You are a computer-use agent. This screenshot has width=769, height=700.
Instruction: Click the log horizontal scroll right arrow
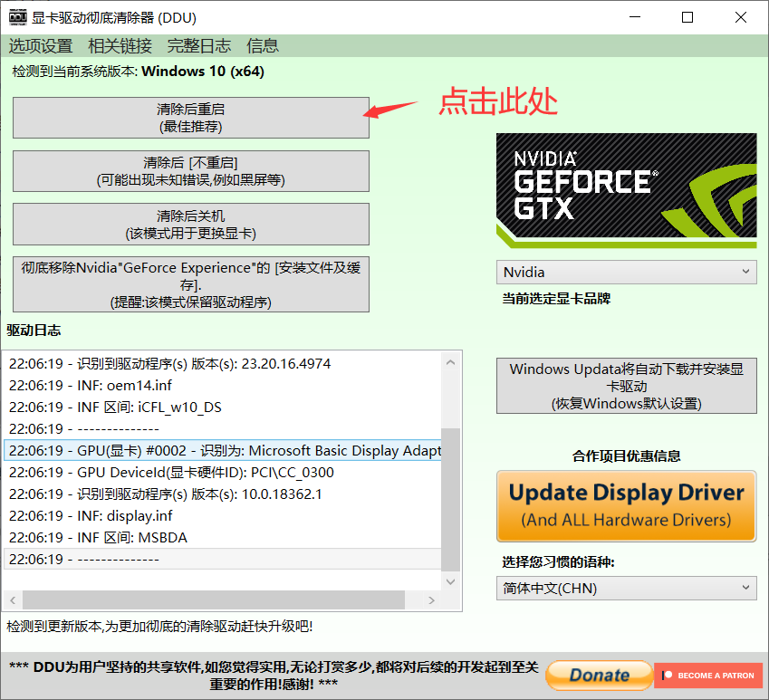tap(431, 600)
